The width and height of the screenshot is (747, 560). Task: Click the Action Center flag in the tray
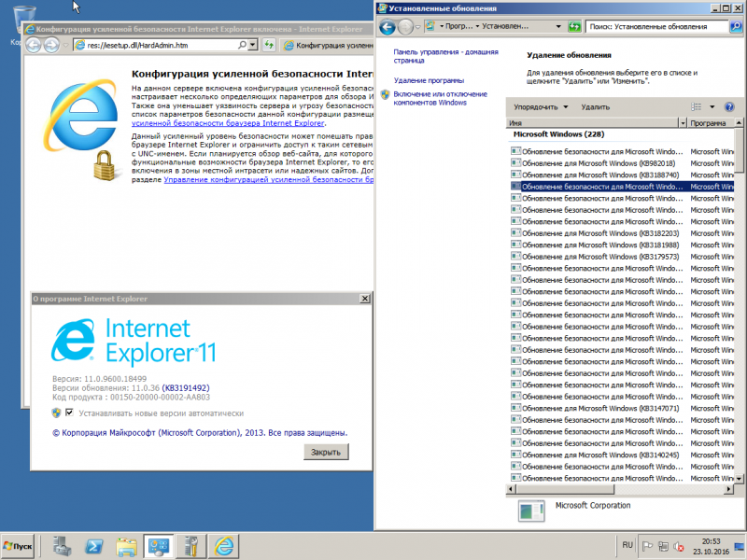(x=647, y=547)
